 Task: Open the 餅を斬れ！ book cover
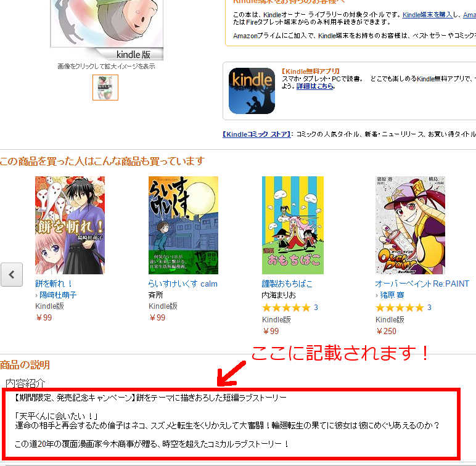70,225
